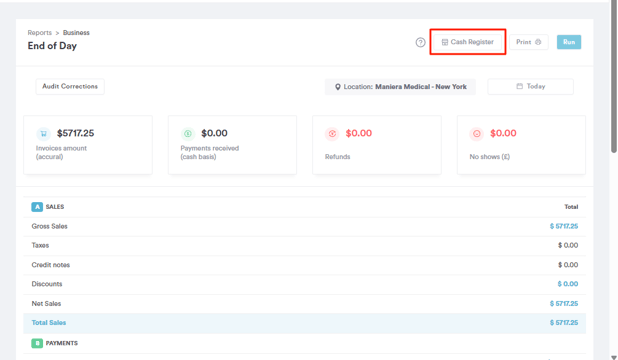Select the Taxes row label
The image size is (618, 360).
pos(40,245)
